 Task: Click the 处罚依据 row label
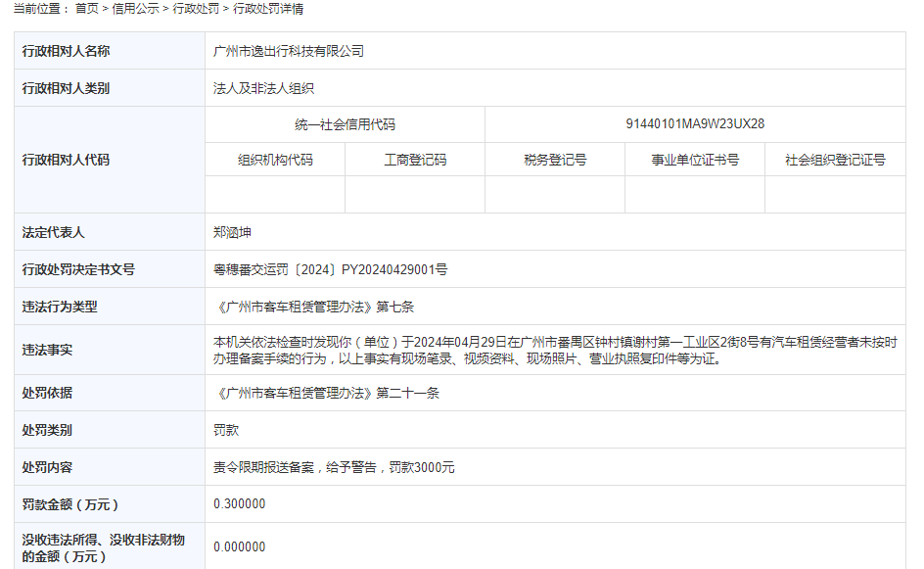click(x=47, y=393)
